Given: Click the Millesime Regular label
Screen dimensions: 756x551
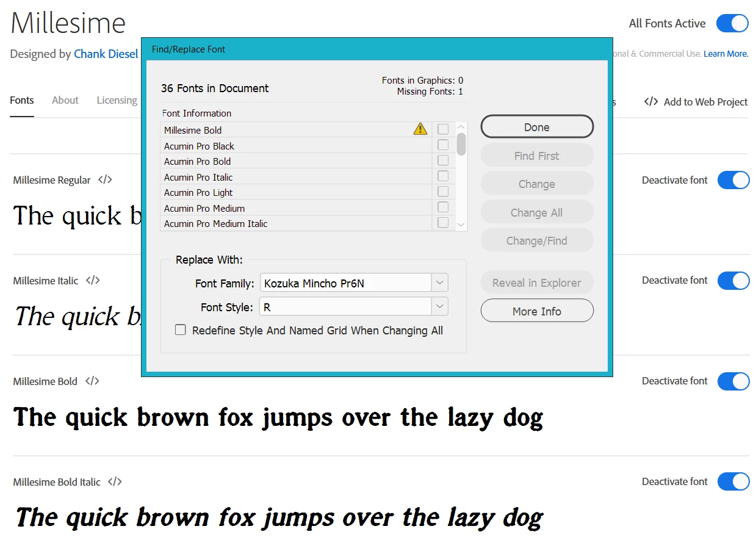Looking at the screenshot, I should (x=52, y=180).
